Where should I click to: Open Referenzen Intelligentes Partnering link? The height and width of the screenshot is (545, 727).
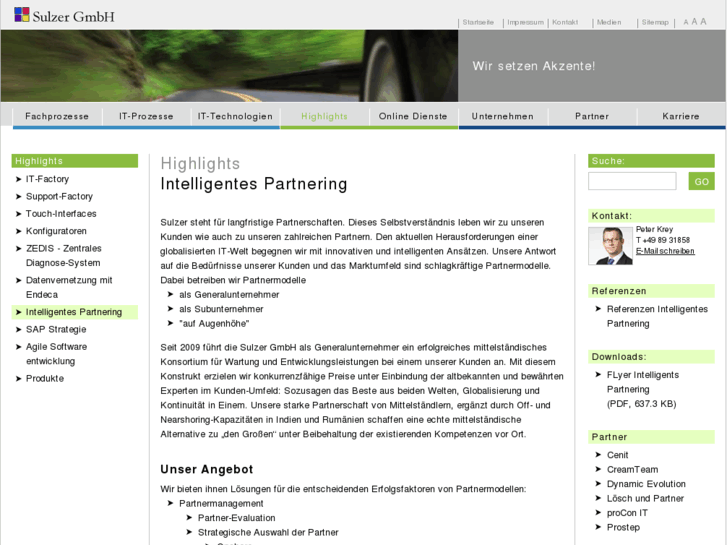[x=657, y=316]
